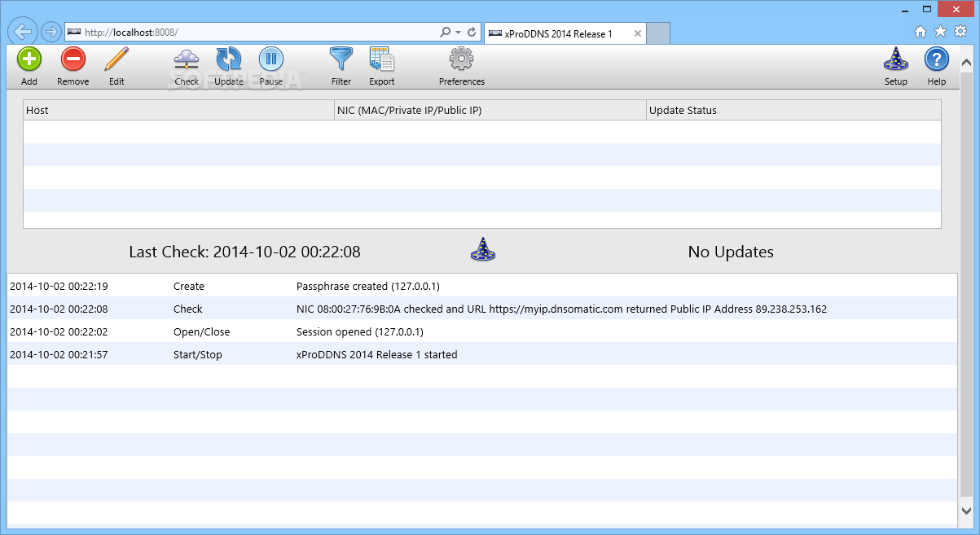This screenshot has width=980, height=535.
Task: Select the xProDDNS 2014 Release 1 started entry
Action: tap(376, 355)
